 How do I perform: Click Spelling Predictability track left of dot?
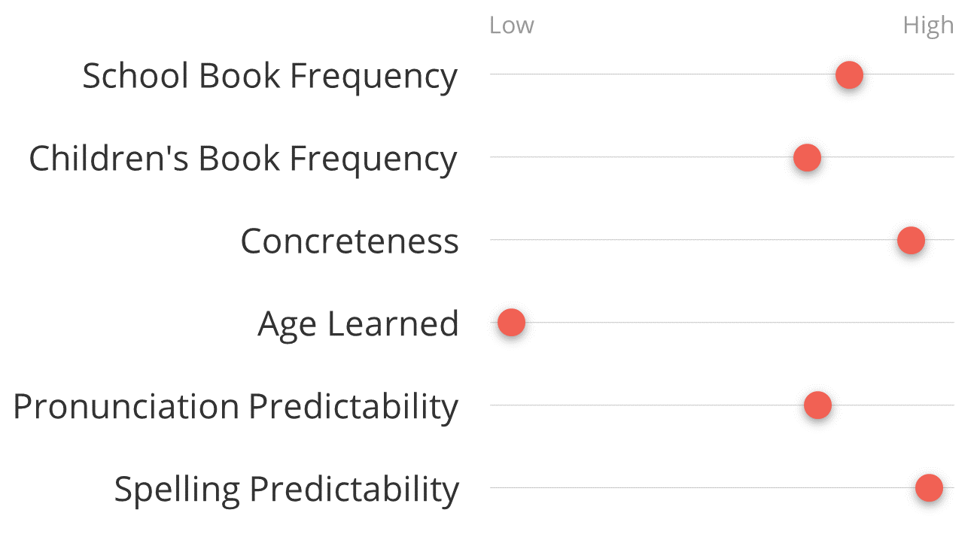click(702, 488)
